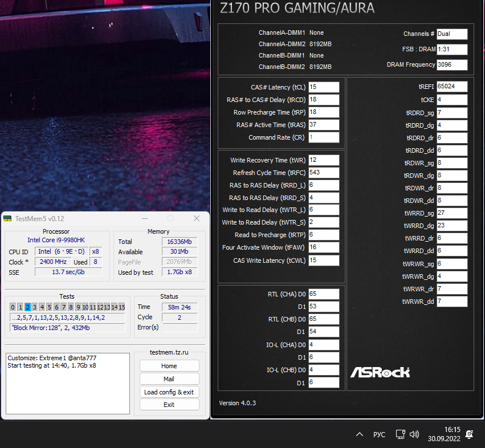Click the "Block Mirror:128" test status line
Screen dimensions: 485x448
(x=67, y=328)
